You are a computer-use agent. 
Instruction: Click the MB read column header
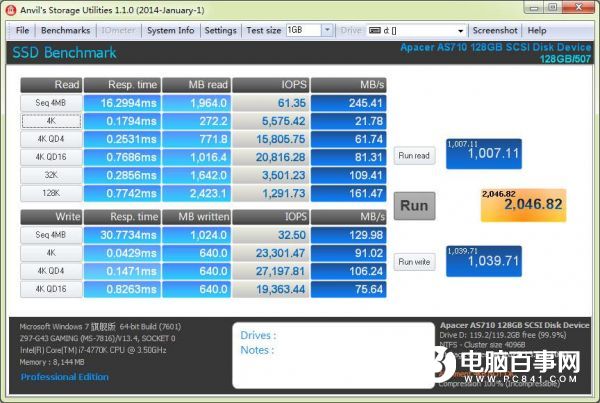196,85
